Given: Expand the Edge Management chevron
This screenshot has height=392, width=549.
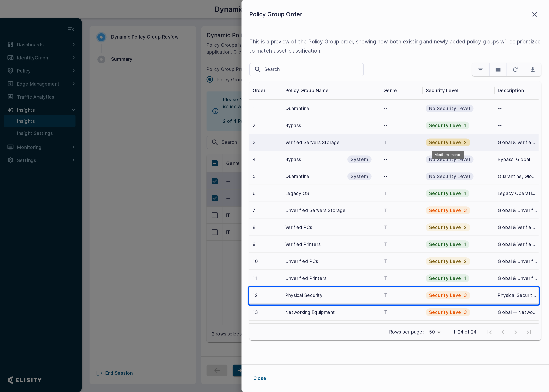Looking at the screenshot, I should click(74, 83).
